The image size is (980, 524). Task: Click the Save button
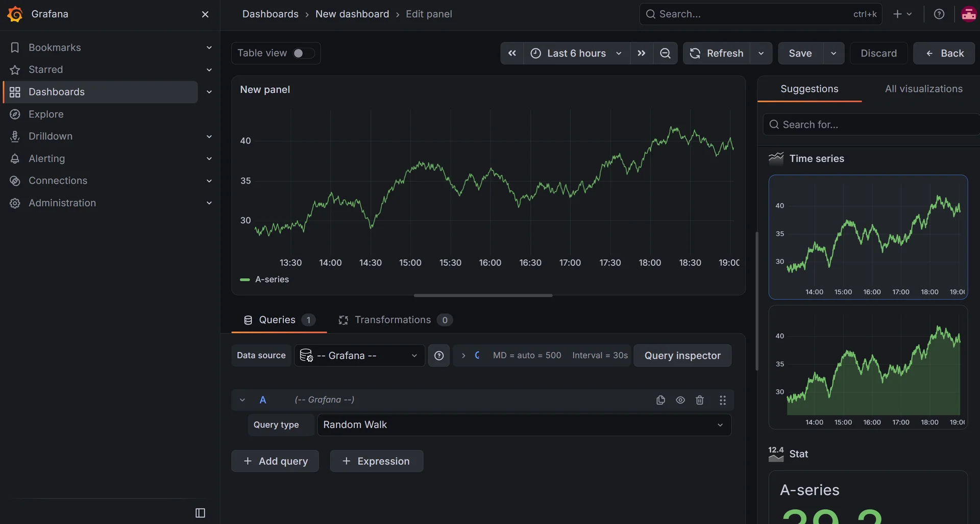click(x=800, y=53)
